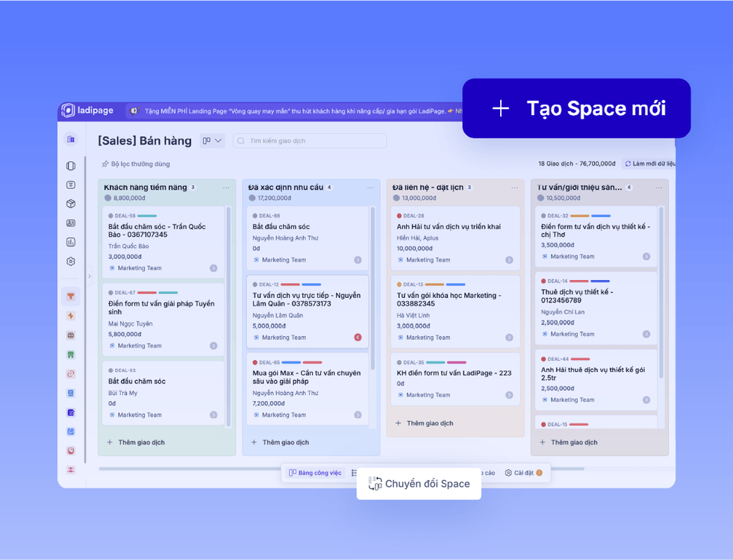Open the Cài đặt tab in the bottom bar
Viewport: 733px width, 560px height.
click(523, 473)
